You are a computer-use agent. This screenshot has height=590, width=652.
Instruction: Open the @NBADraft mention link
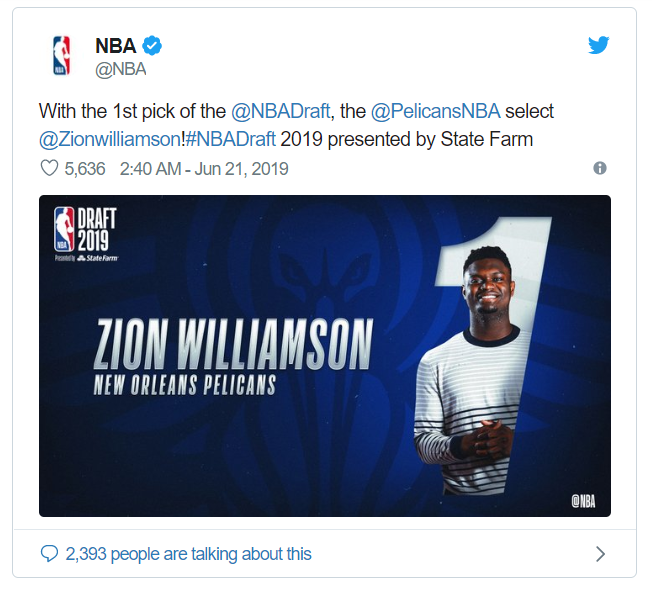[281, 111]
